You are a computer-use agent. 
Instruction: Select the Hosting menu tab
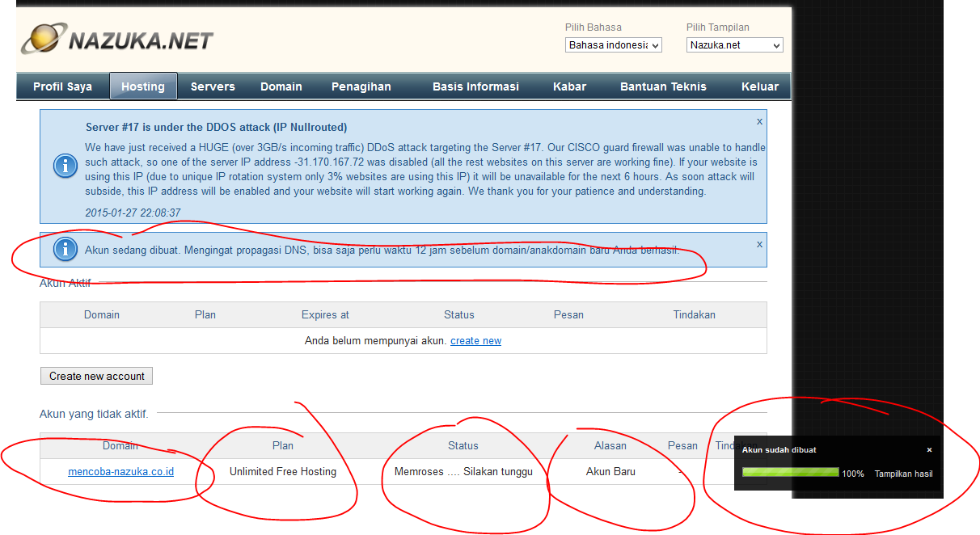tap(143, 86)
